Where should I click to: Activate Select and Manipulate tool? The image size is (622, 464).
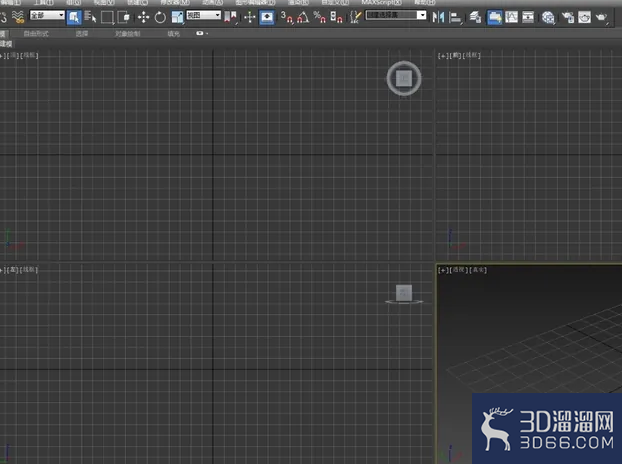point(250,17)
